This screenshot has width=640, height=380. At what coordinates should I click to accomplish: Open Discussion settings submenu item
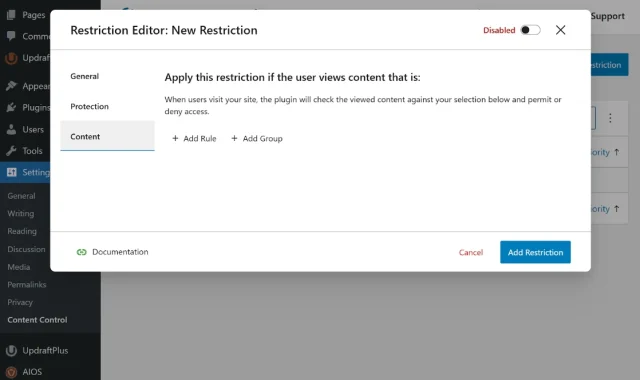click(26, 249)
